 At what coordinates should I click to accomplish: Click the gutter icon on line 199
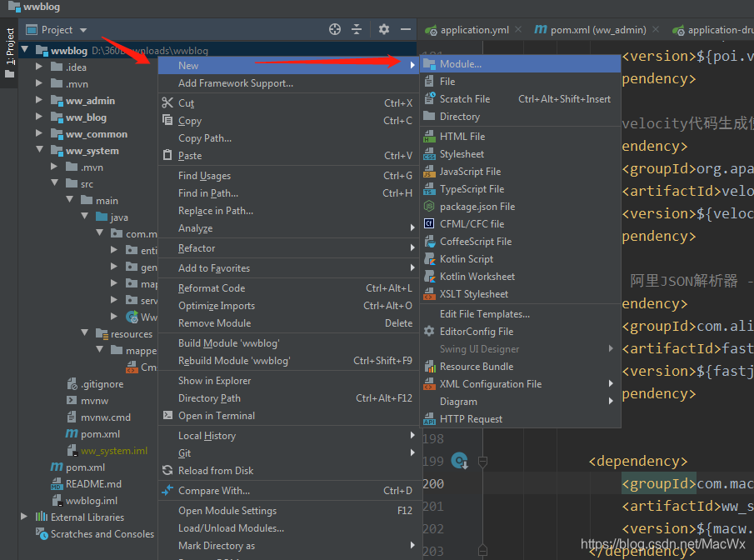pos(460,461)
